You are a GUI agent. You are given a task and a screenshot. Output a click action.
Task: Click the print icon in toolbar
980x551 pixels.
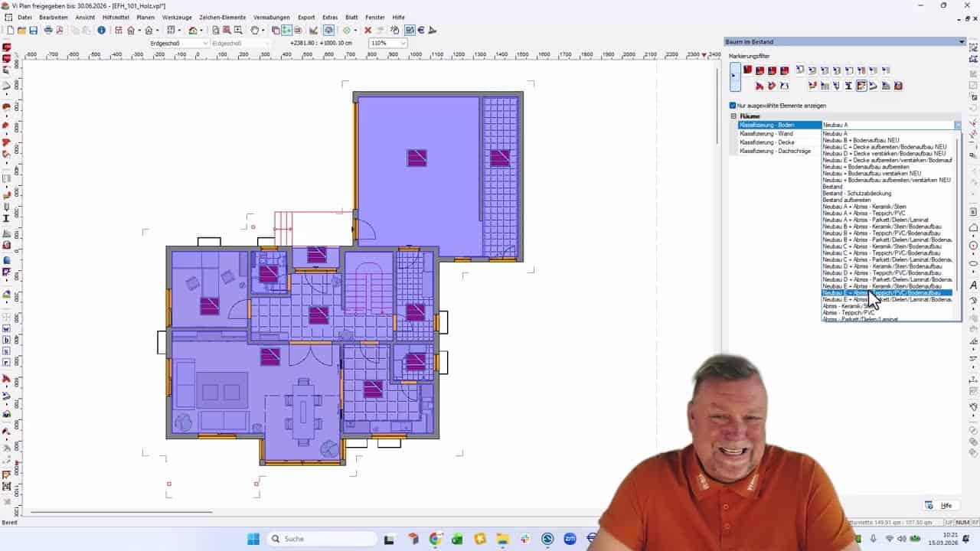(x=48, y=31)
